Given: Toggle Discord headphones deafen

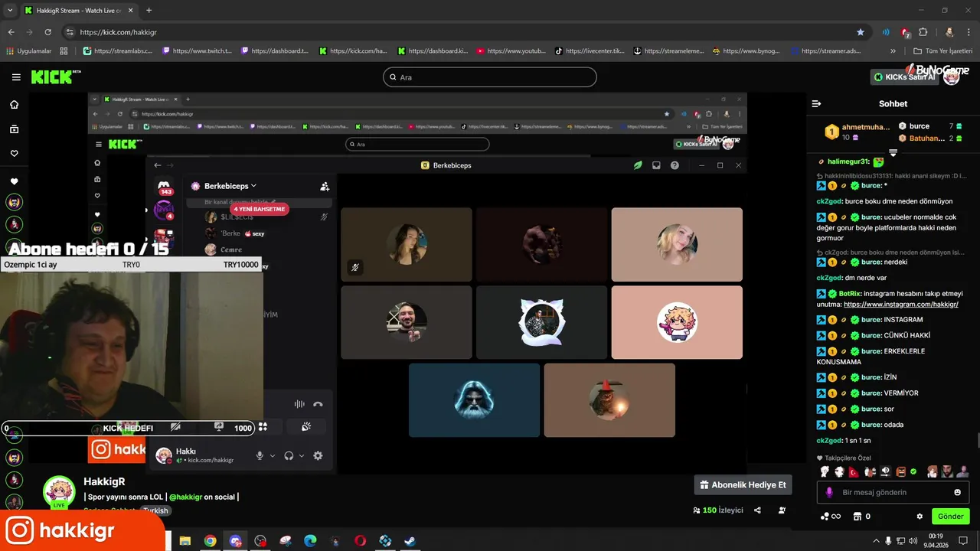Looking at the screenshot, I should (x=289, y=455).
